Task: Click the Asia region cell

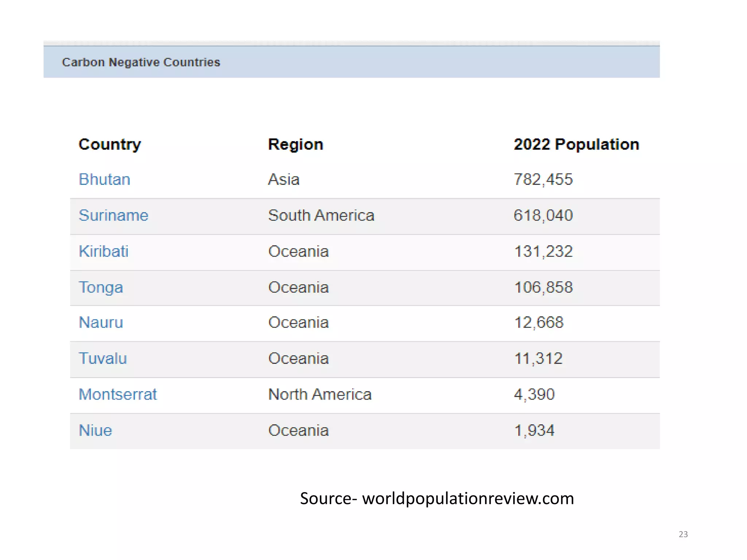Action: pos(284,179)
